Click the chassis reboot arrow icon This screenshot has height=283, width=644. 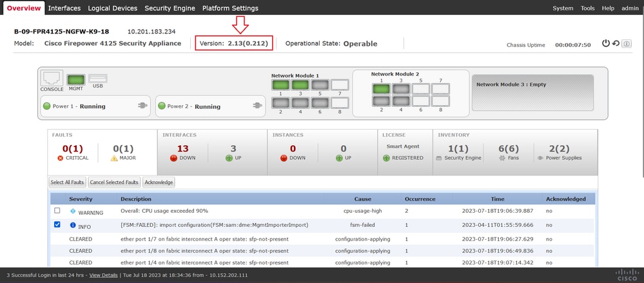(616, 43)
